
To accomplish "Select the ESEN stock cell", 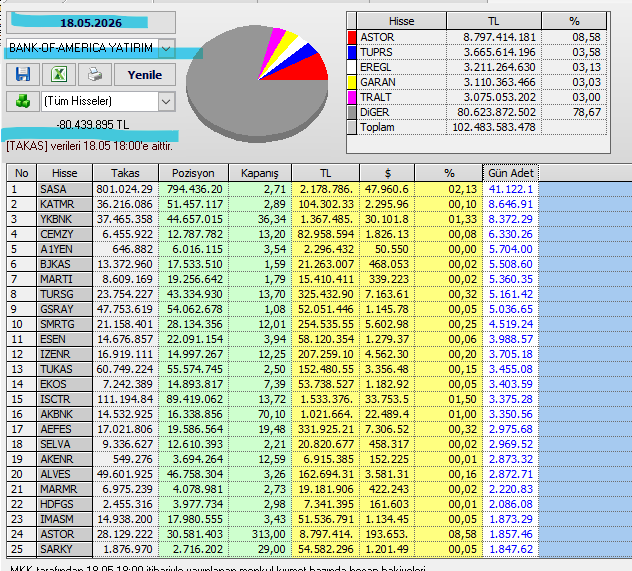I will point(64,339).
